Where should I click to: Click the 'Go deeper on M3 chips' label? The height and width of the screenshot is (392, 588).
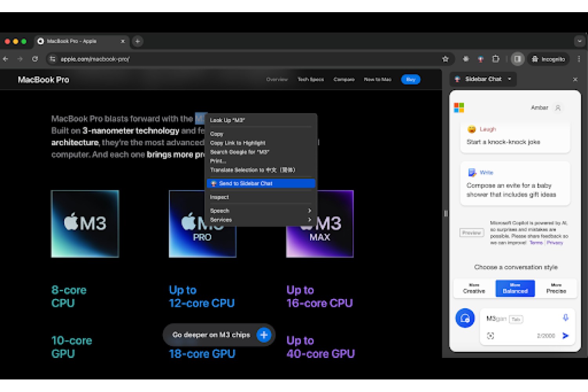coord(211,335)
